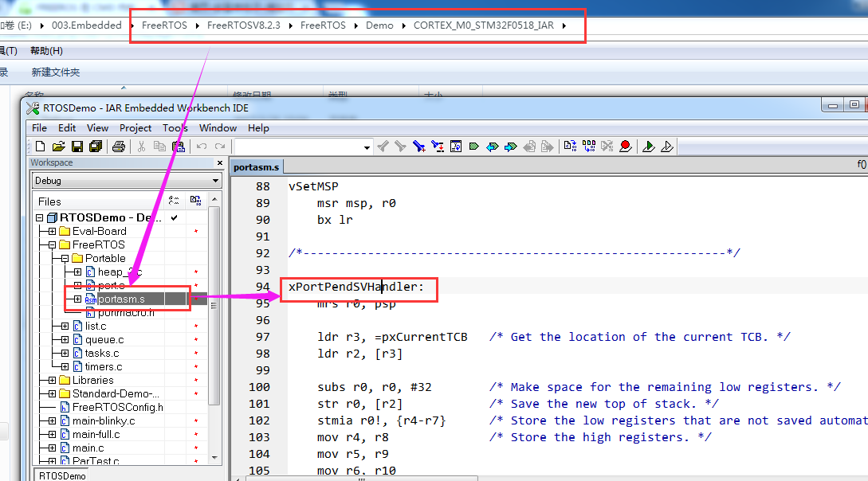Collapse the Portable folder
Image resolution: width=868 pixels, height=481 pixels.
click(65, 258)
